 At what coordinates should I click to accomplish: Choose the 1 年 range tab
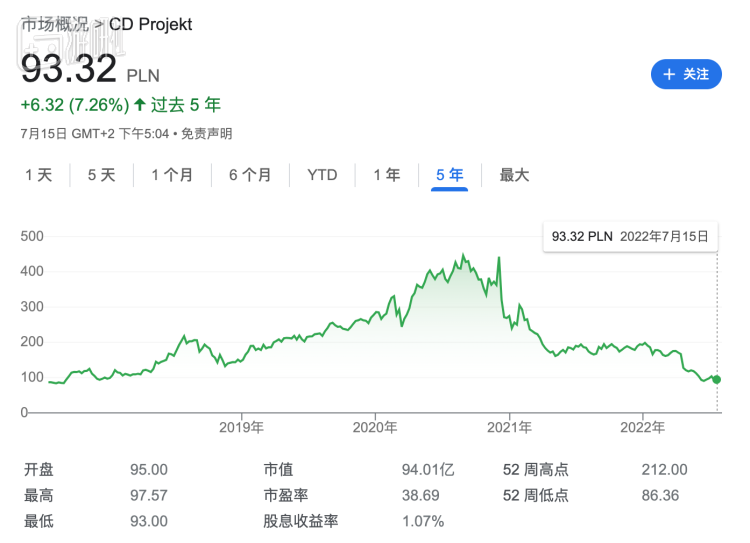tap(386, 175)
